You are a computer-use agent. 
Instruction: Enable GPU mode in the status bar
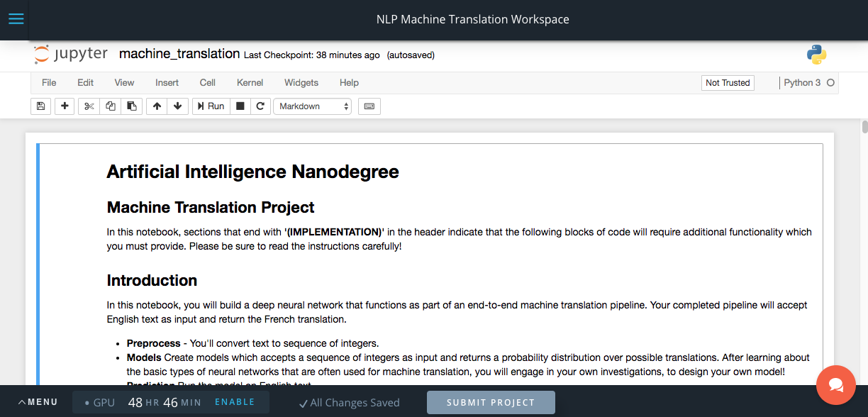click(235, 402)
